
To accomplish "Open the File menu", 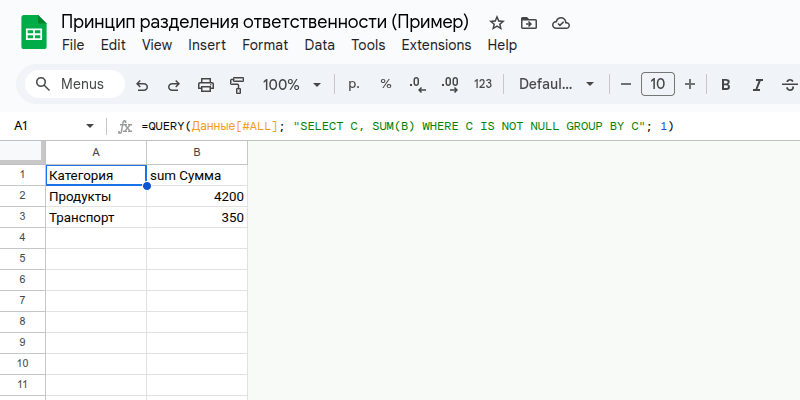I will pyautogui.click(x=73, y=45).
